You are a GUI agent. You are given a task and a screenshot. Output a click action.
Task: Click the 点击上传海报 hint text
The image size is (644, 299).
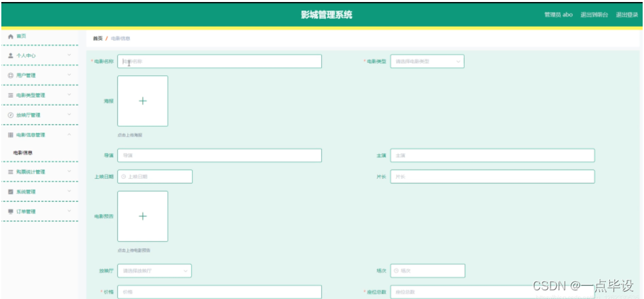point(130,135)
